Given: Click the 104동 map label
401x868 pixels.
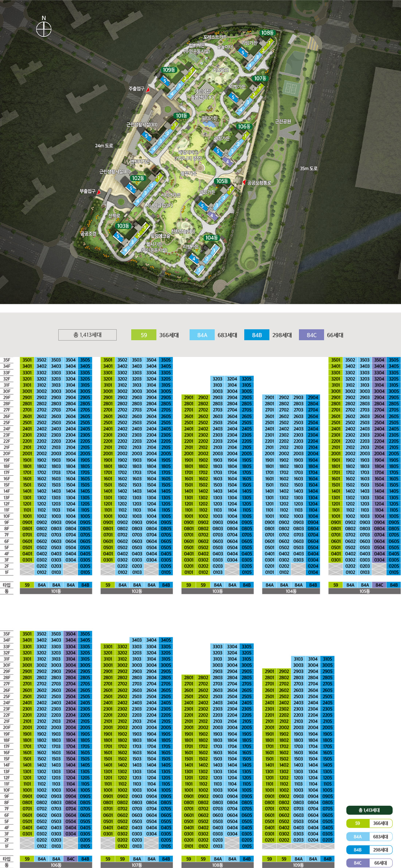Looking at the screenshot, I should click(211, 238).
